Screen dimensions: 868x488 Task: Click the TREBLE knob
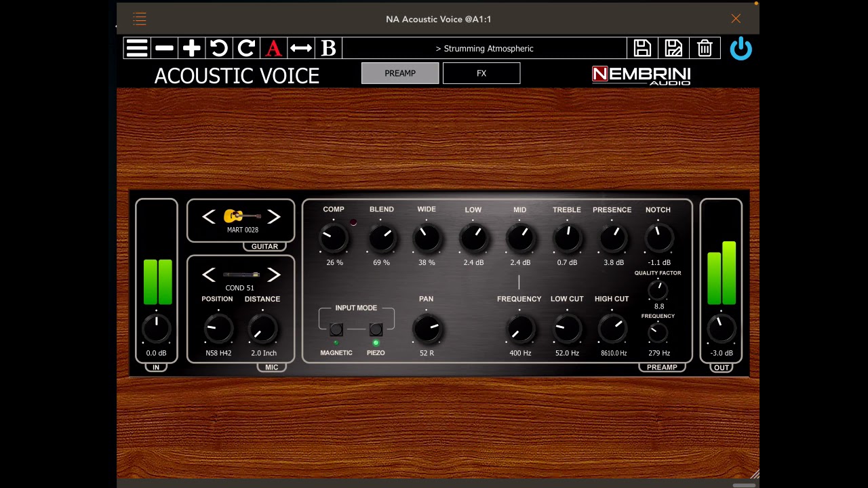(567, 237)
